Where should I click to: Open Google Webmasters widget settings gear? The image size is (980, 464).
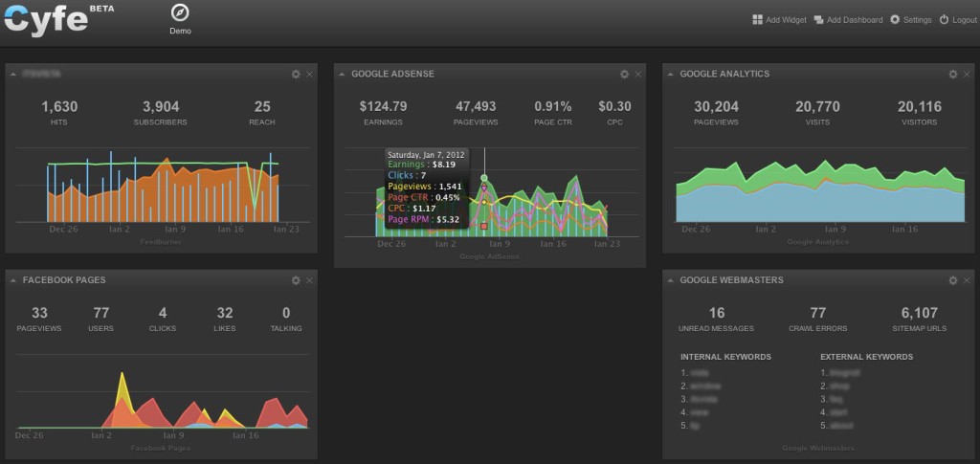click(953, 281)
